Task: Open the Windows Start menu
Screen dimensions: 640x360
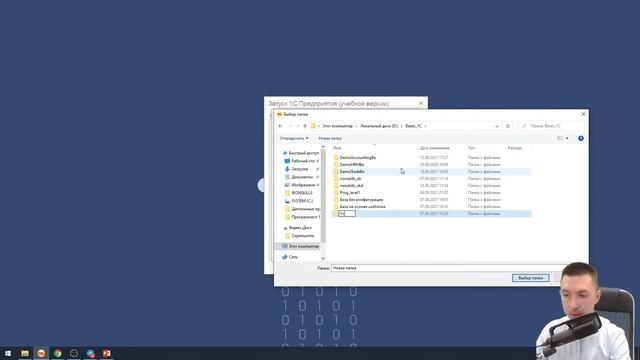Action: (x=8, y=353)
